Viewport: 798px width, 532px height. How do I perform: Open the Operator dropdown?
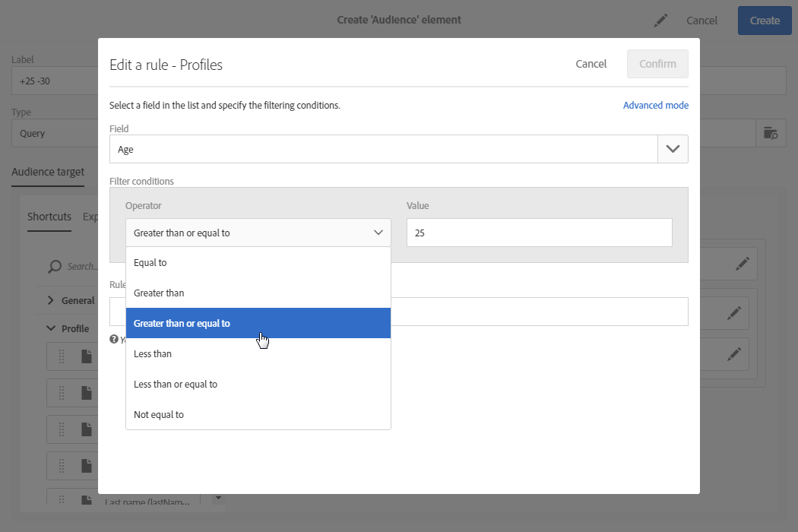(x=258, y=233)
